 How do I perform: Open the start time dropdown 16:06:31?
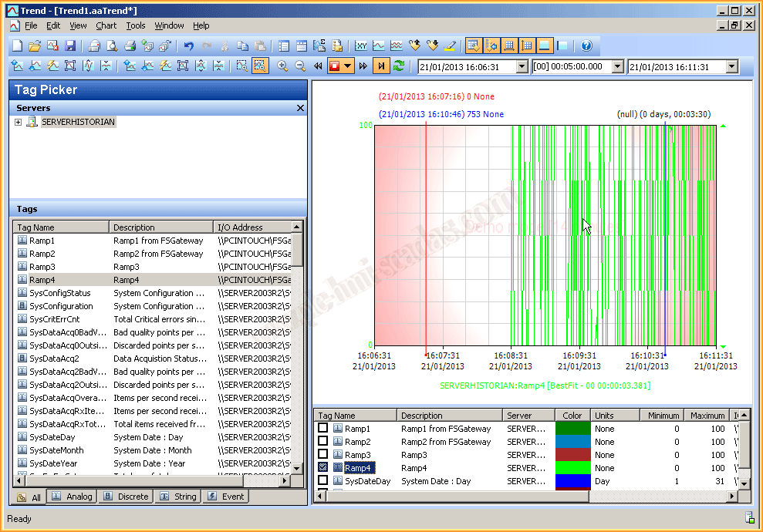click(x=522, y=67)
